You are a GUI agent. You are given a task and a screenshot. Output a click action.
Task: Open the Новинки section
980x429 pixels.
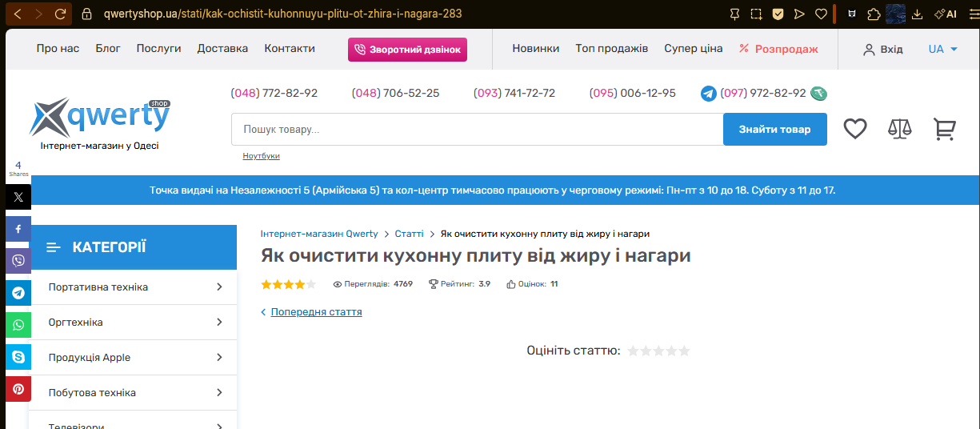coord(536,49)
